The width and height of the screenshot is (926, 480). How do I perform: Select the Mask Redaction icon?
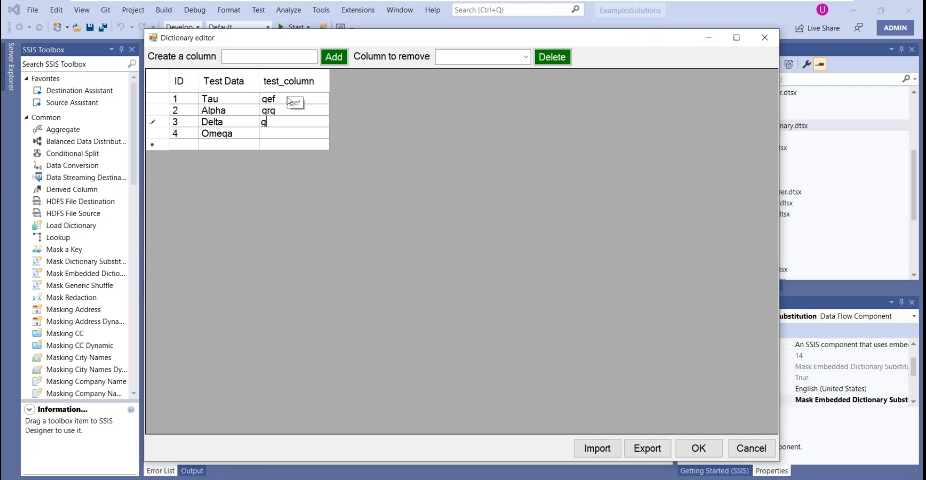click(37, 297)
